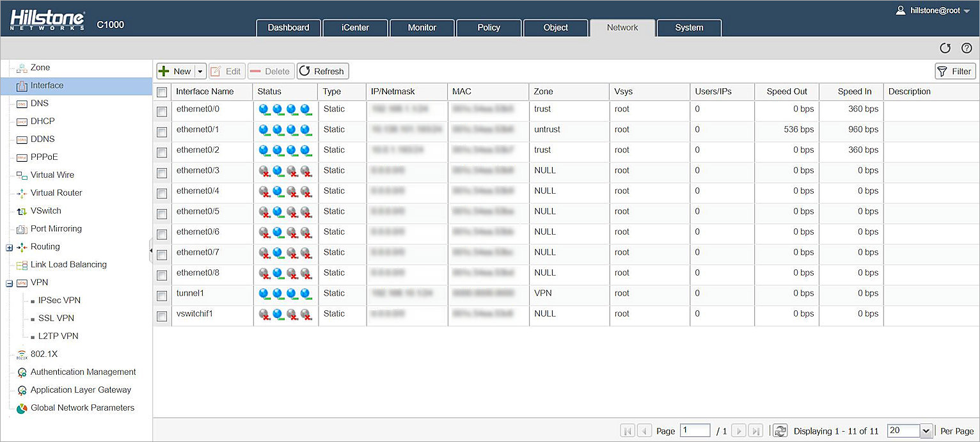Click the 802.1X wireless icon

22,354
